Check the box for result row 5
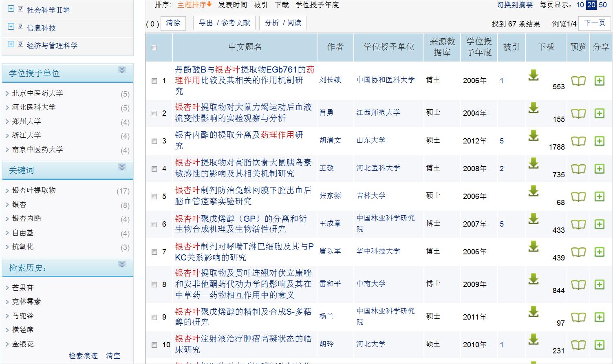 (154, 196)
